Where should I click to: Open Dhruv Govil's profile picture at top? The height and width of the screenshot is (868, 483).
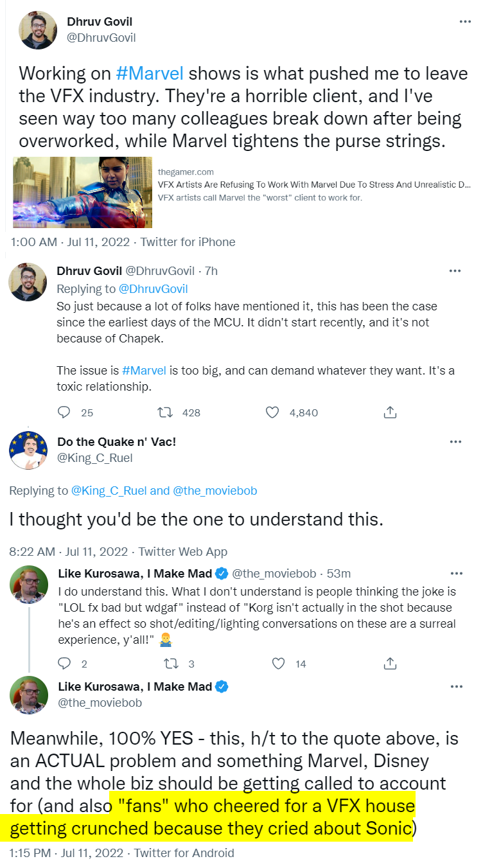40,30
